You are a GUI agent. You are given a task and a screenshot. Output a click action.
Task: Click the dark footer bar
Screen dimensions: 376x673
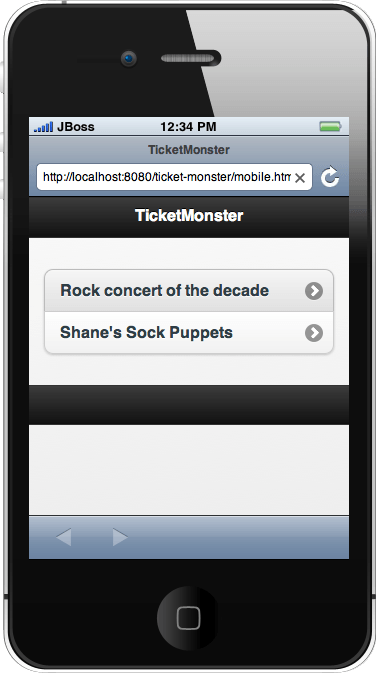(189, 405)
